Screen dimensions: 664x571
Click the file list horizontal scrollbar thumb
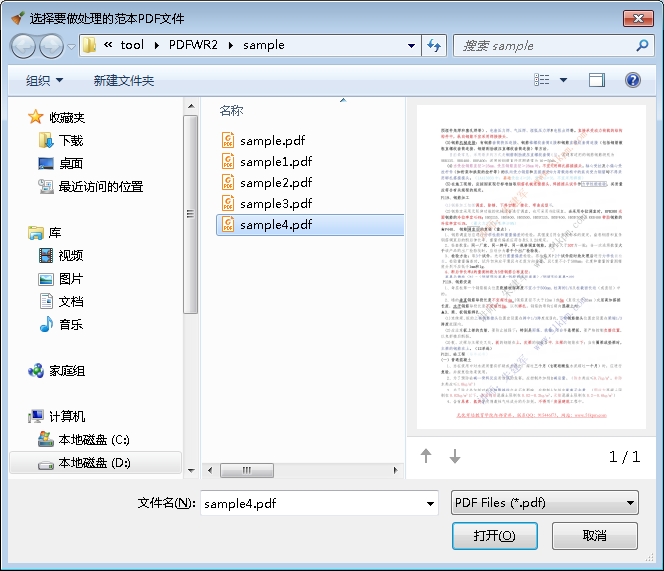tap(247, 470)
